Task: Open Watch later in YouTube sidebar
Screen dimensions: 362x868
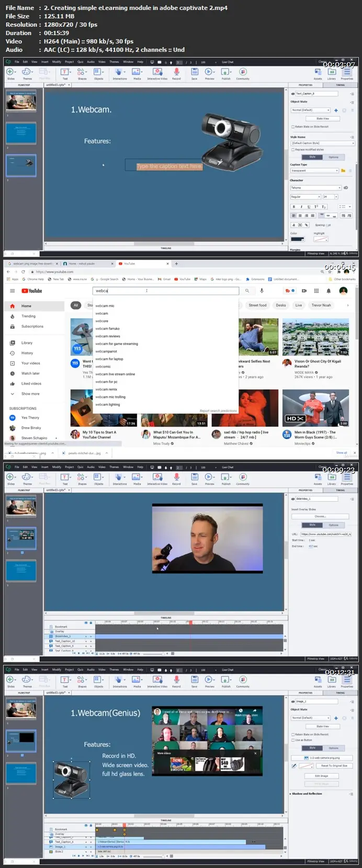Action: click(x=30, y=373)
